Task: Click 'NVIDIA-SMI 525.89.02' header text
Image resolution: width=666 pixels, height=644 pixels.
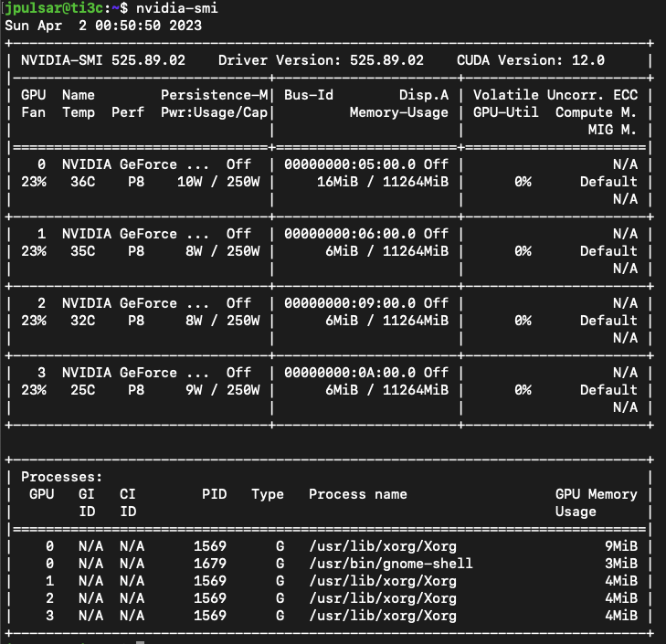Action: coord(103,60)
